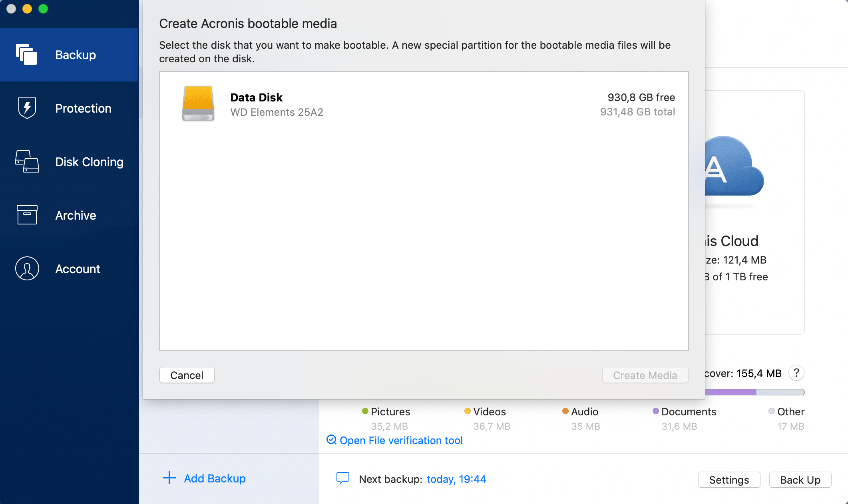
Task: Open File verification tool link
Action: tap(401, 440)
